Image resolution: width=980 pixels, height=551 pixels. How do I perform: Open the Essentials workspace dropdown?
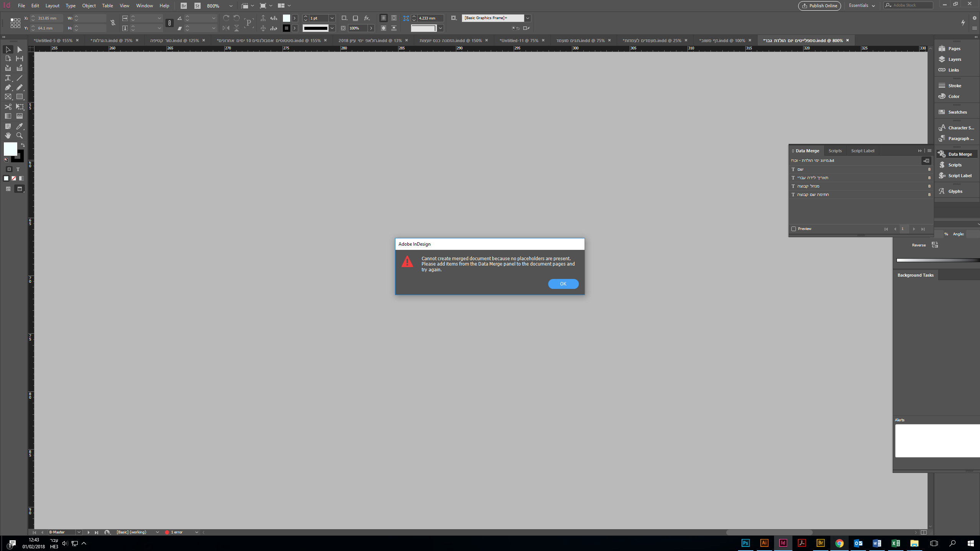(x=862, y=5)
